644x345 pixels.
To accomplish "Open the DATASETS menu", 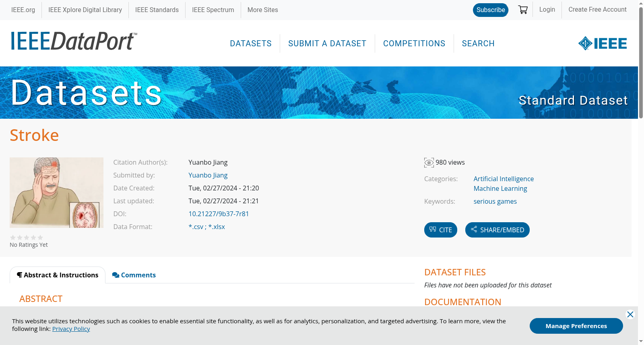I will pyautogui.click(x=251, y=43).
